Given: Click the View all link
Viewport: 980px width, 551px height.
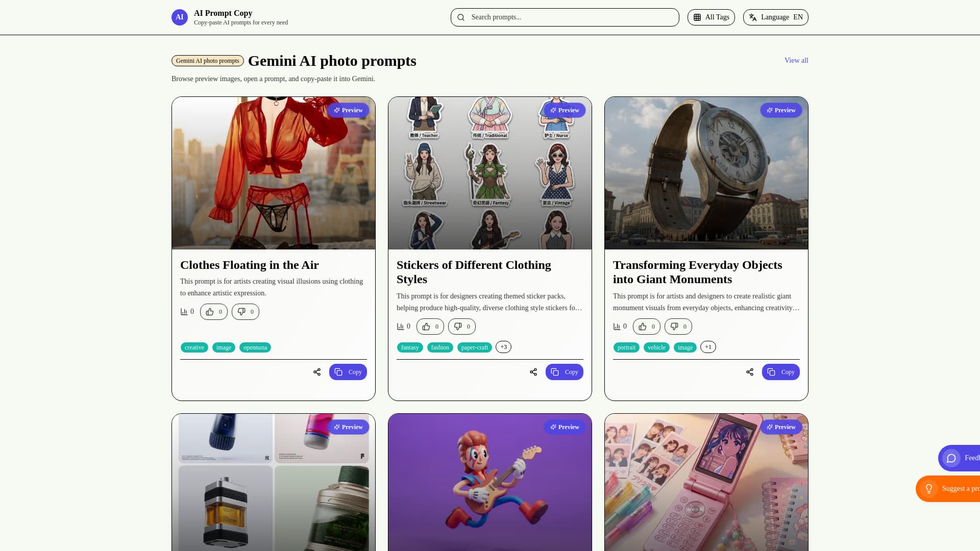Looking at the screenshot, I should point(796,60).
